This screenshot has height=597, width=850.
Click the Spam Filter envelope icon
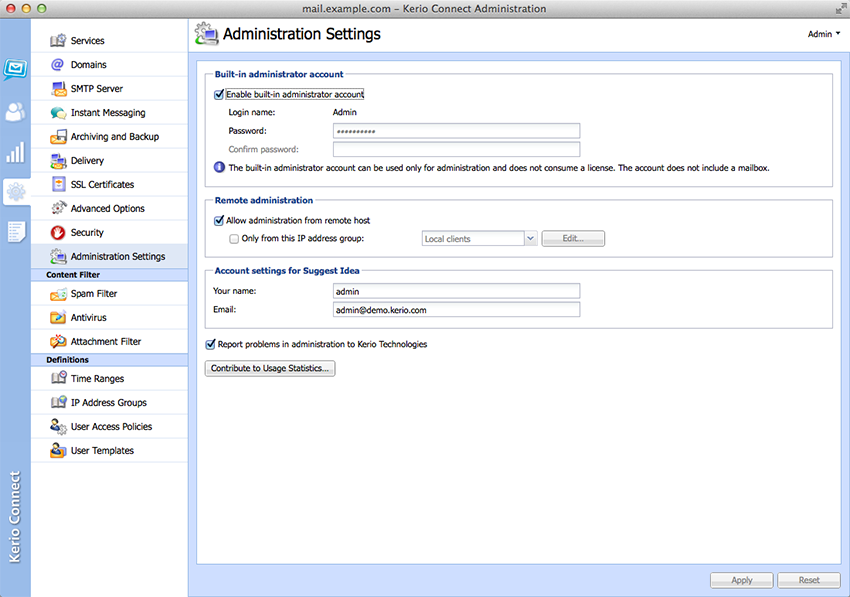58,294
